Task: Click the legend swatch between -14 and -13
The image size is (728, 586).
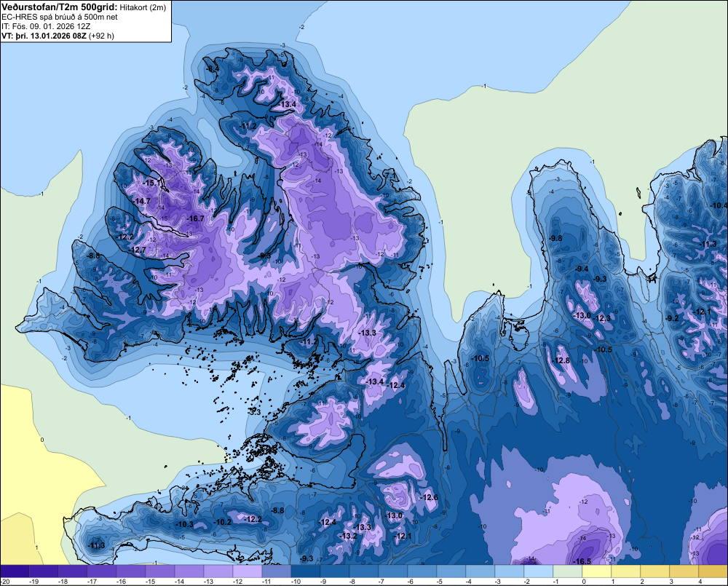Action: (x=189, y=571)
